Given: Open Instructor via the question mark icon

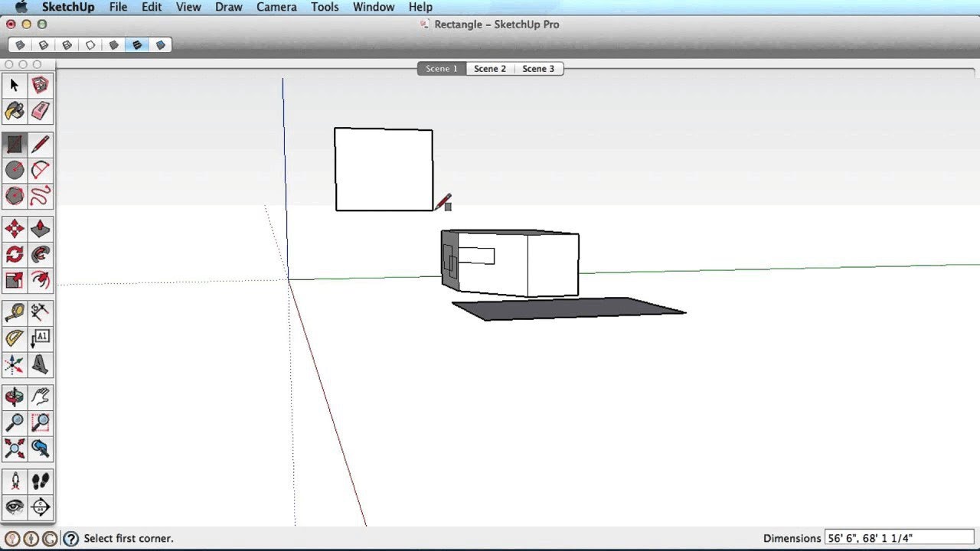Looking at the screenshot, I should coord(70,539).
